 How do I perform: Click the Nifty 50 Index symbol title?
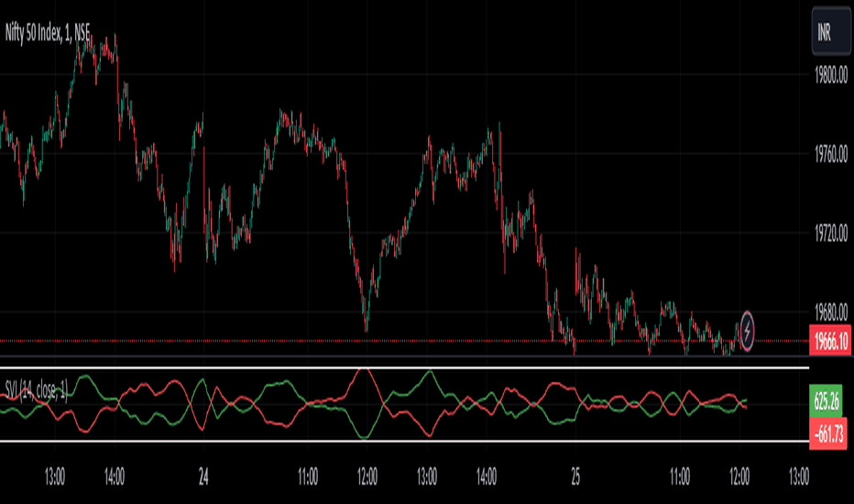tap(48, 33)
